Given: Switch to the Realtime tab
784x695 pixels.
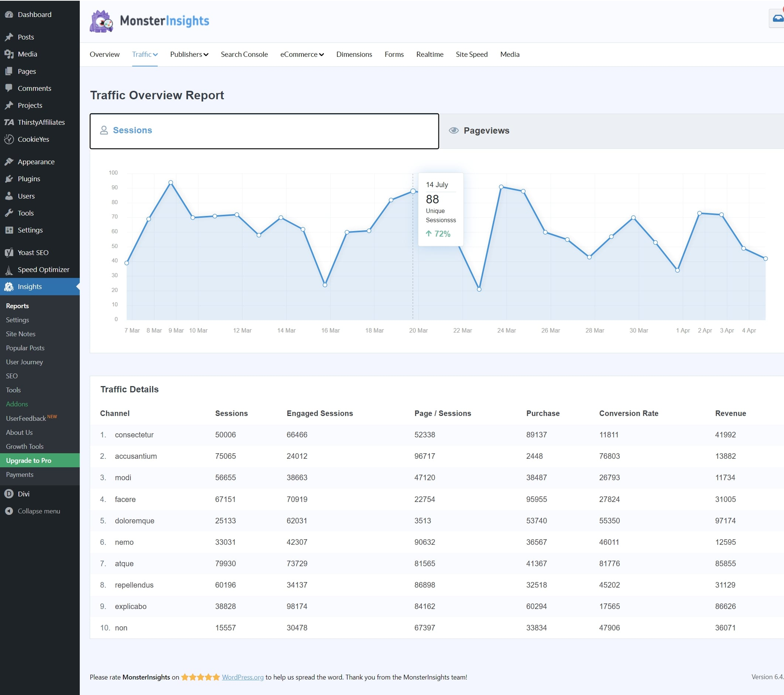Looking at the screenshot, I should tap(429, 54).
